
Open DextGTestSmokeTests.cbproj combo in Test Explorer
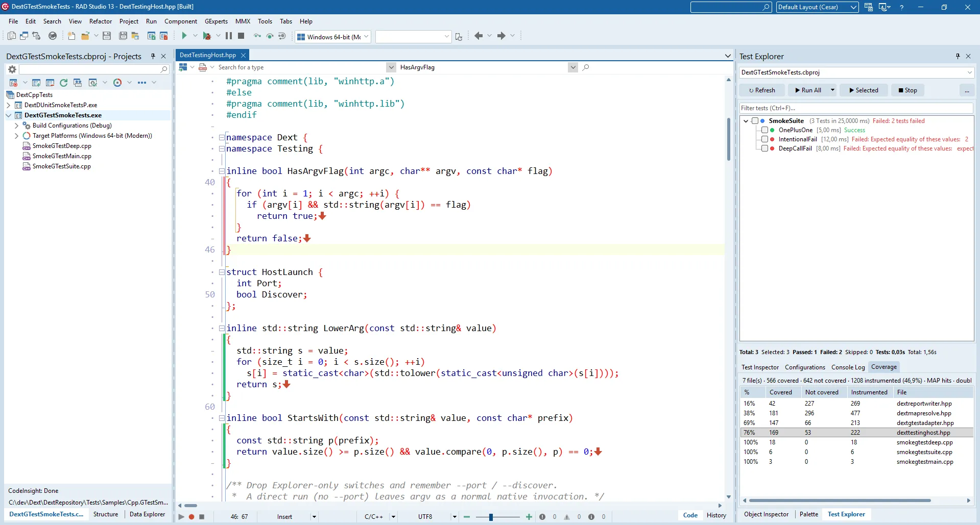(857, 72)
